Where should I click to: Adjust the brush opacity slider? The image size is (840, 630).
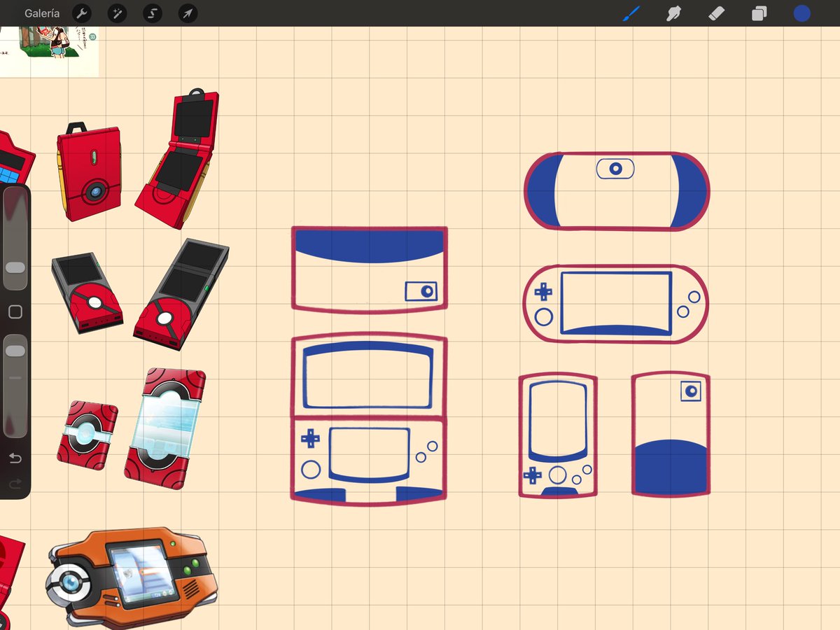(x=15, y=386)
